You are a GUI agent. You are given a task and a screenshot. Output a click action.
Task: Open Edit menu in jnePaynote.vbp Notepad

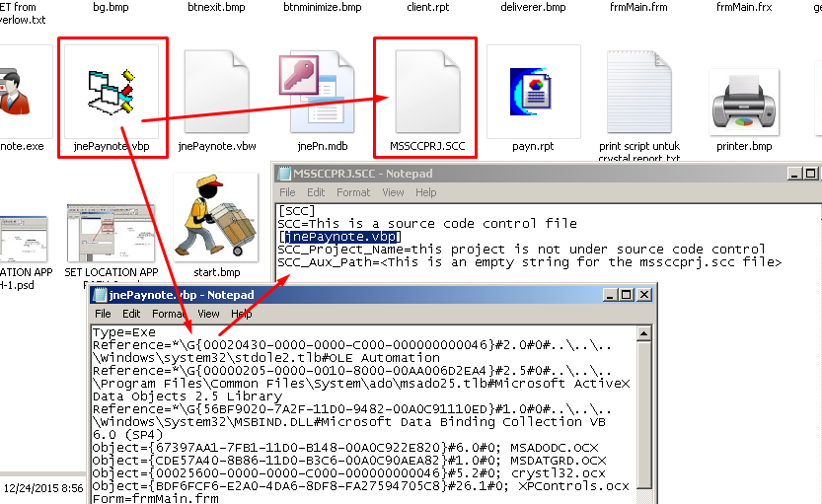[131, 314]
